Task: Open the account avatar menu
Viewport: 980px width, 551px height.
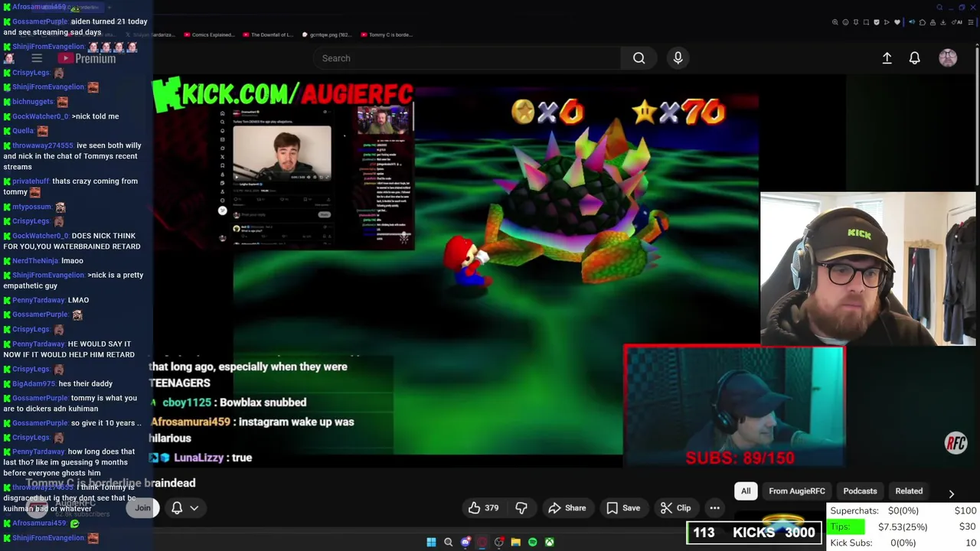Action: (x=948, y=58)
